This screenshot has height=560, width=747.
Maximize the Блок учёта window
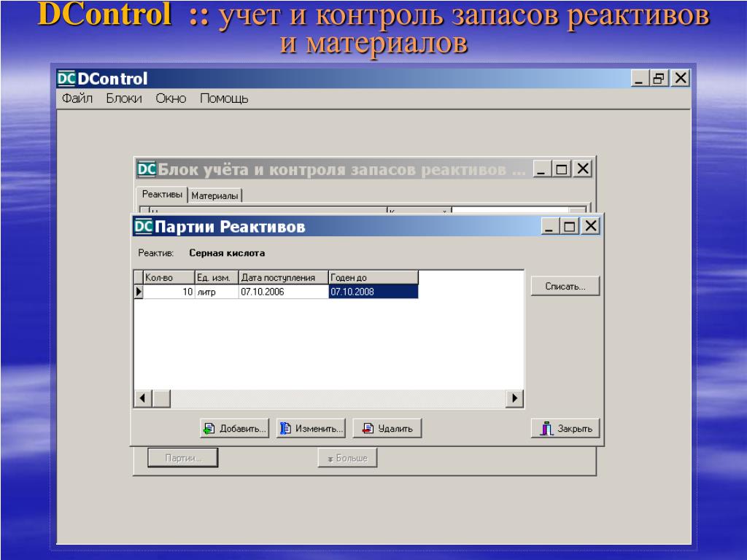pos(561,168)
